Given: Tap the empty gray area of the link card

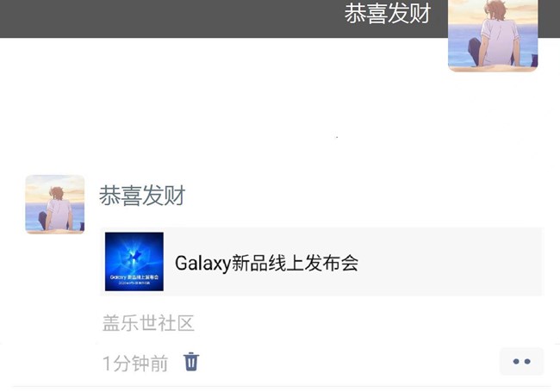Looking at the screenshot, I should (x=450, y=262).
